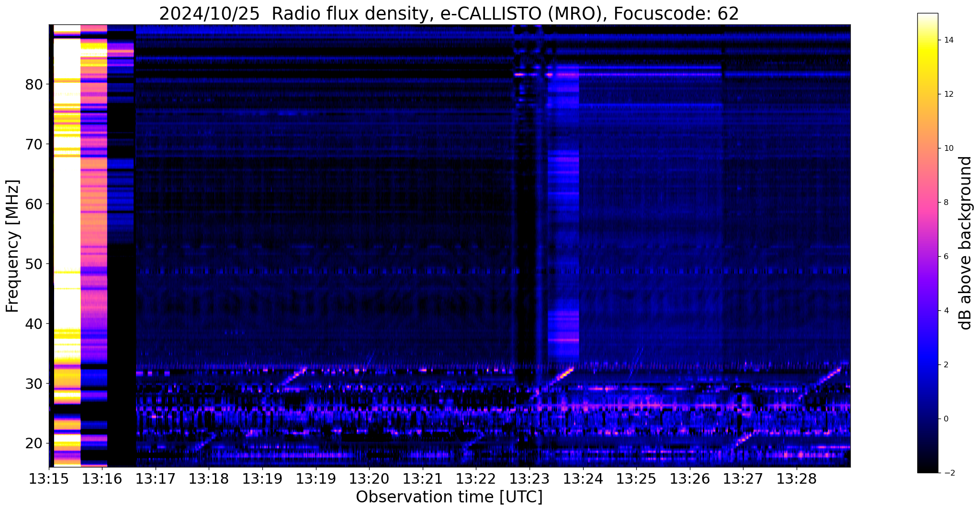Click the 13:15 time tick label

point(49,479)
